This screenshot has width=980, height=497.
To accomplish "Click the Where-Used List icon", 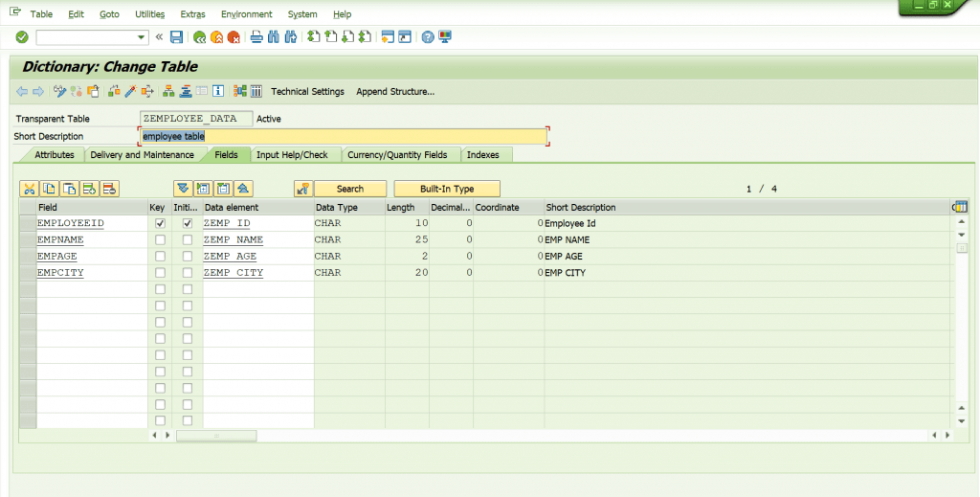I will 147,91.
